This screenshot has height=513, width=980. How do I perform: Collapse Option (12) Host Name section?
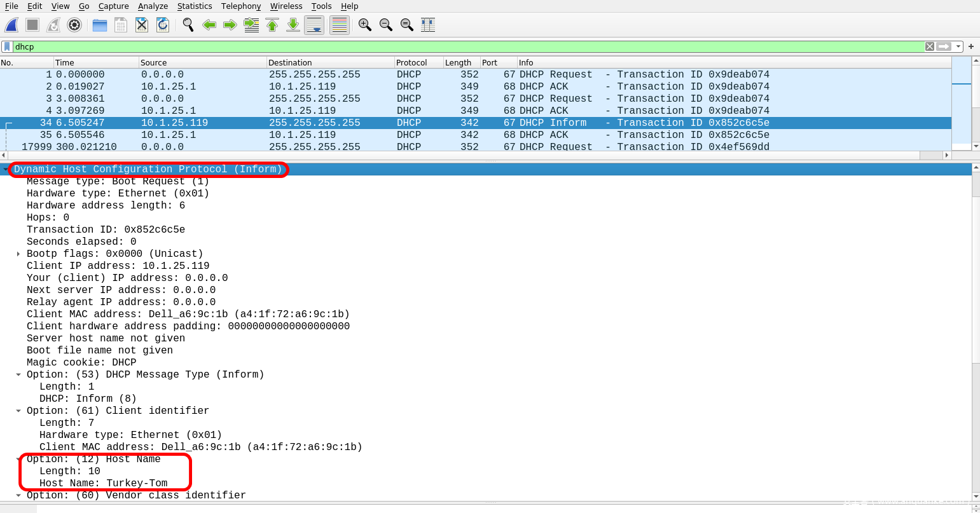coord(18,459)
